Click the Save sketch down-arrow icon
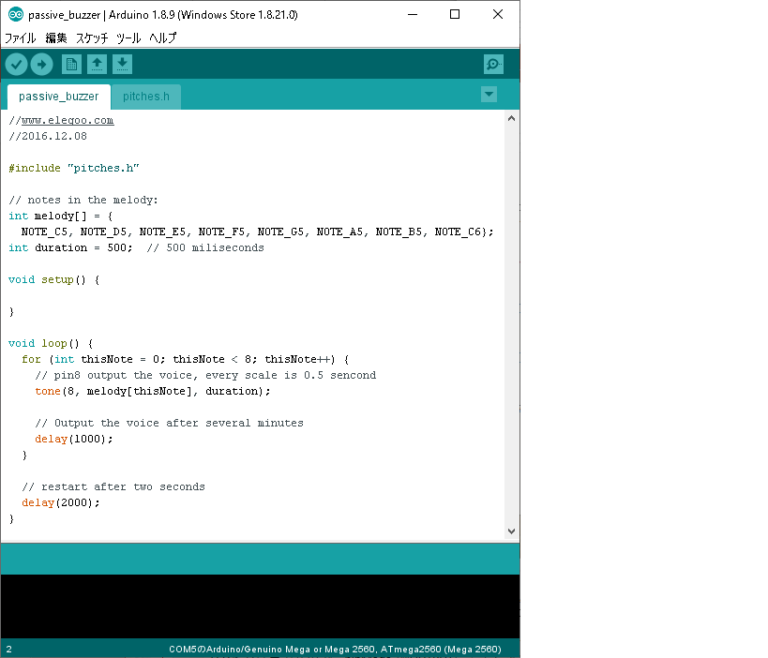Image resolution: width=768 pixels, height=658 pixels. [122, 64]
